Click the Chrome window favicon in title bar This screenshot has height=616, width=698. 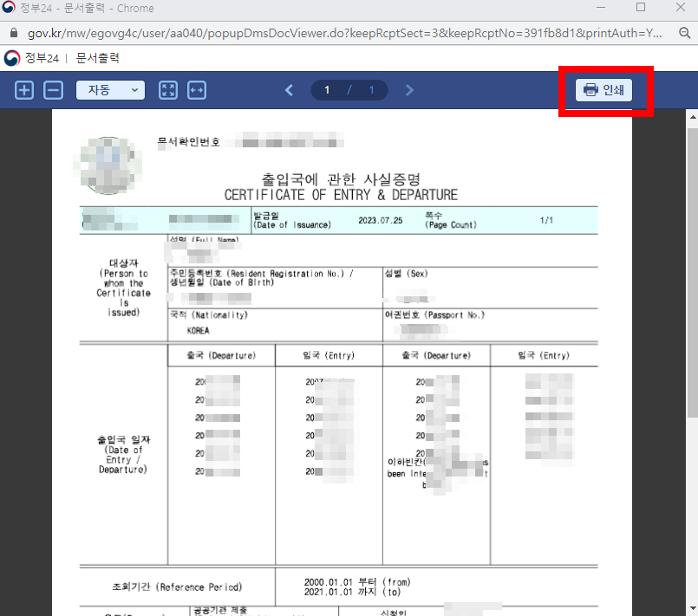coord(9,8)
